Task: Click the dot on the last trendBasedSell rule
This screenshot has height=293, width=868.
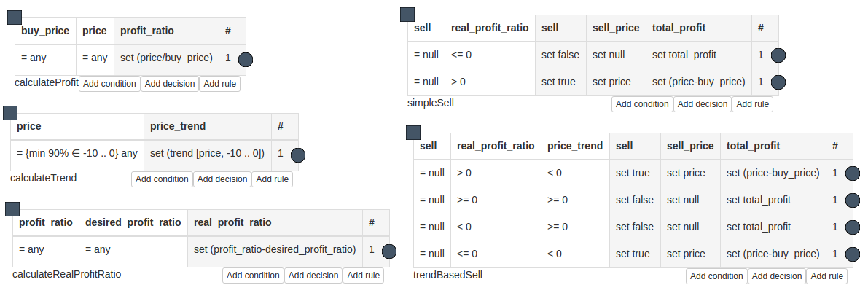Action: pos(853,254)
